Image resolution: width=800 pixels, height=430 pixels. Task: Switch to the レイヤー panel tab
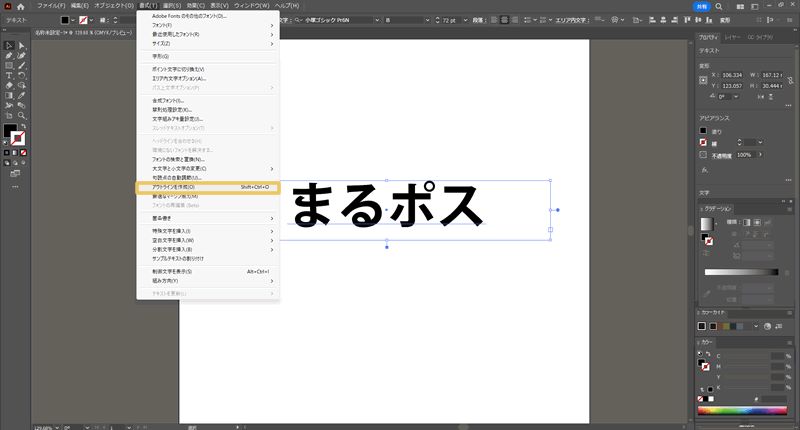[734, 36]
